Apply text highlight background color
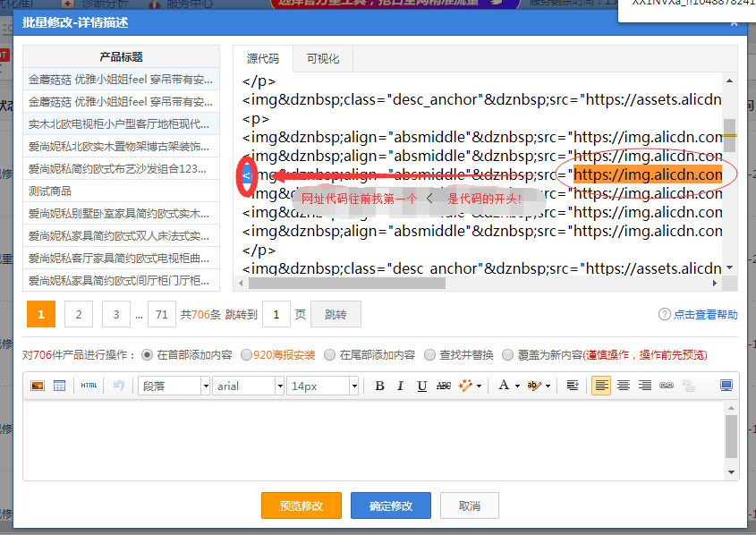The height and width of the screenshot is (535, 756). point(534,386)
